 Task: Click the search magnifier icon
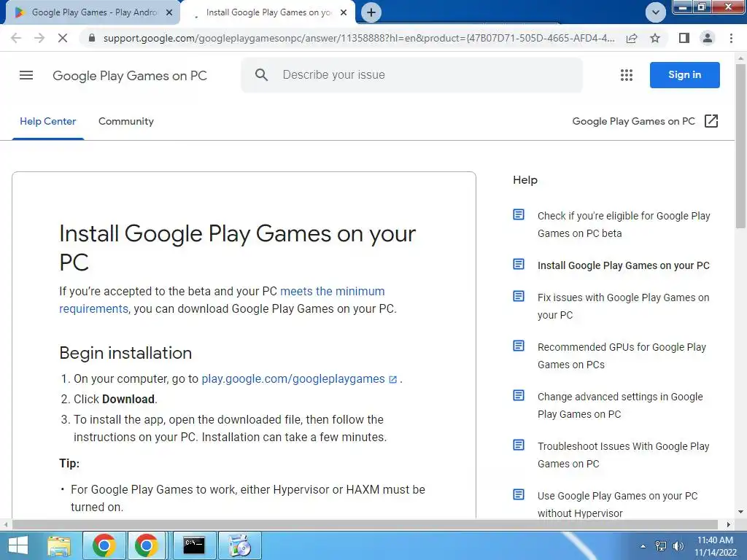click(261, 75)
